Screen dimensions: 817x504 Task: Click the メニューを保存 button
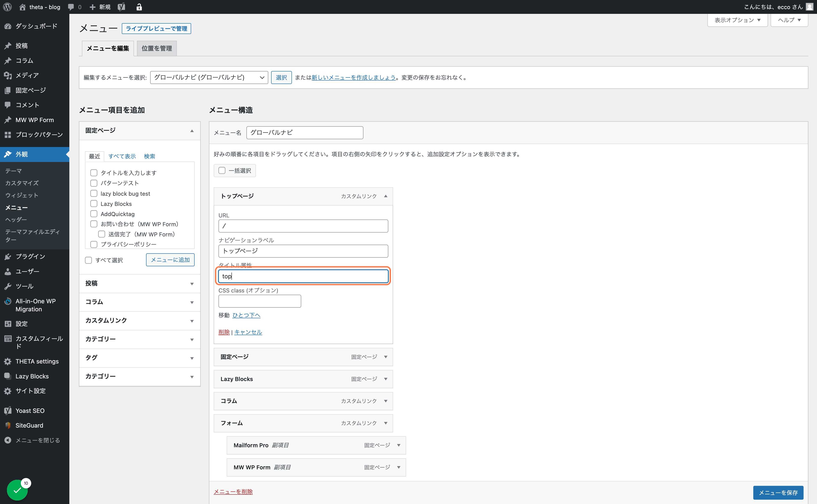coord(778,492)
